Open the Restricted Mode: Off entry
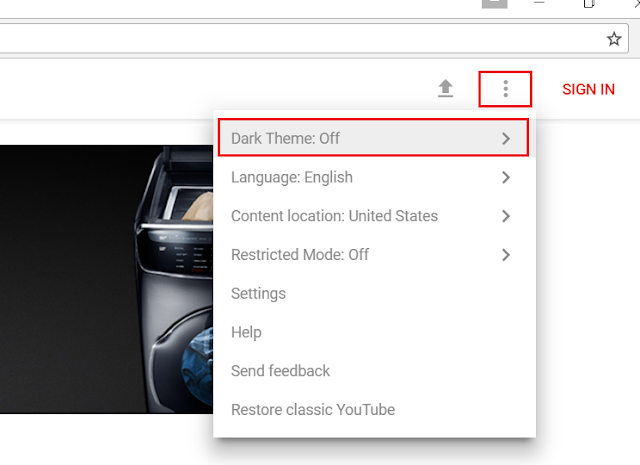This screenshot has height=465, width=640. pyautogui.click(x=374, y=254)
